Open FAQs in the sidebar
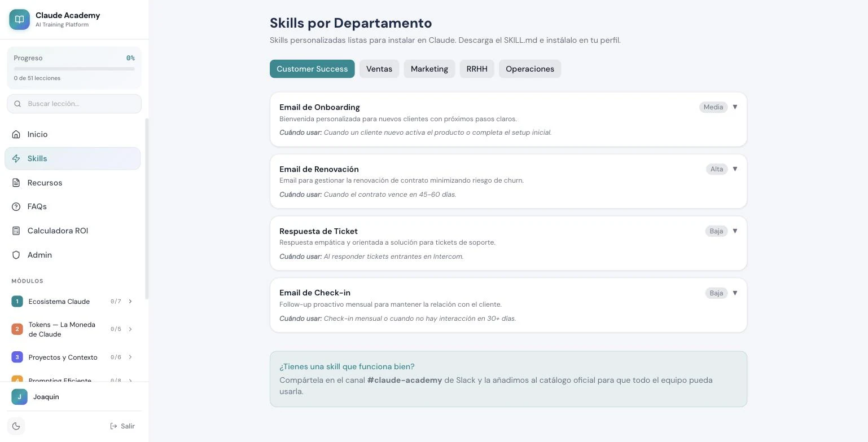The image size is (868, 442). coord(72,206)
